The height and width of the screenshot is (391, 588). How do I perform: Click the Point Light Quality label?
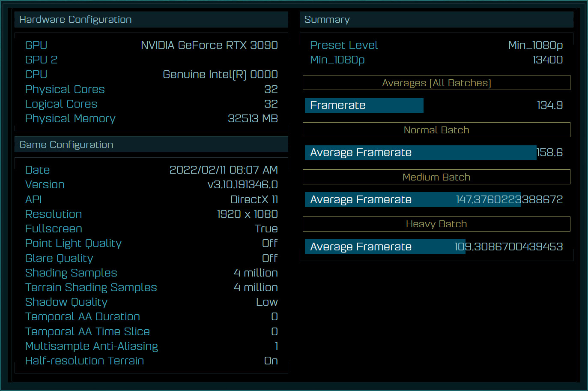[74, 244]
